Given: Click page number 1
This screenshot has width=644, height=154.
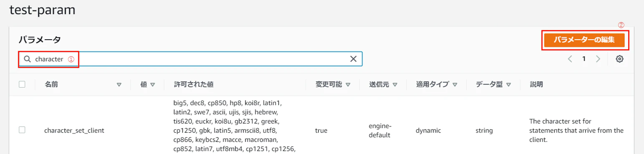Looking at the screenshot, I should tap(584, 59).
